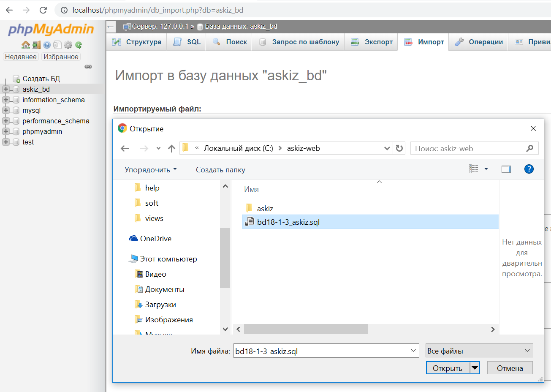Image resolution: width=551 pixels, height=392 pixels.
Task: Switch to the Экспорт tab
Action: point(372,42)
